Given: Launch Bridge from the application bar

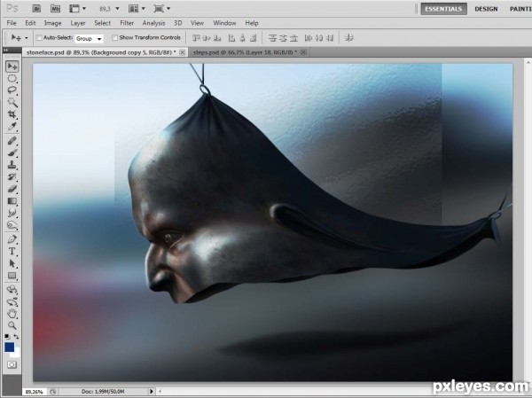Looking at the screenshot, I should [x=36, y=9].
